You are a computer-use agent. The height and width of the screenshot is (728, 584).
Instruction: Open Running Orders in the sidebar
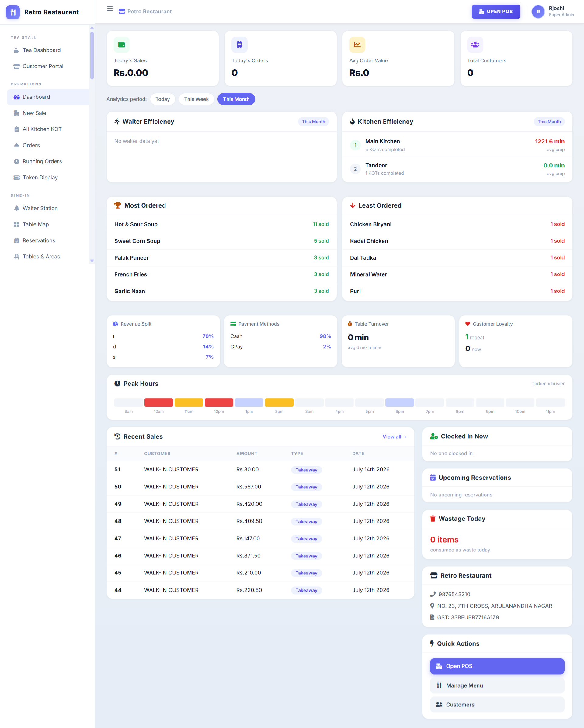pos(48,161)
